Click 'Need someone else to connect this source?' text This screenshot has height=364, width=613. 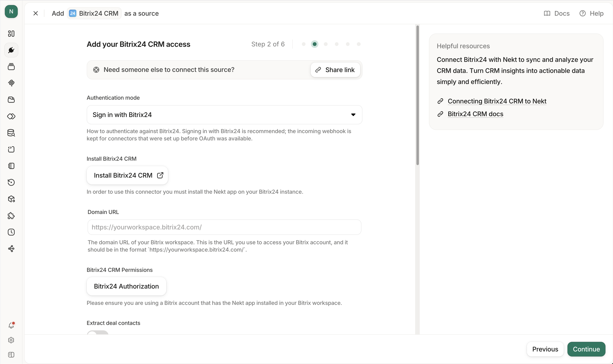tap(169, 70)
